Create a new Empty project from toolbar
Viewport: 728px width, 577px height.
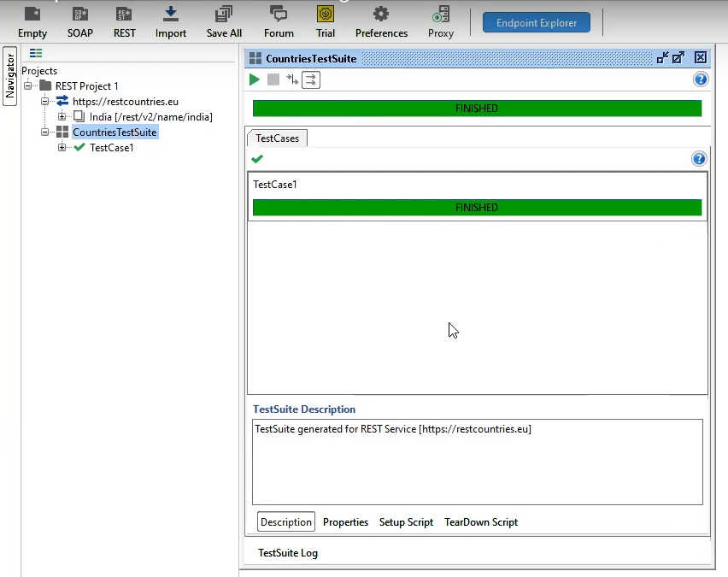(32, 21)
